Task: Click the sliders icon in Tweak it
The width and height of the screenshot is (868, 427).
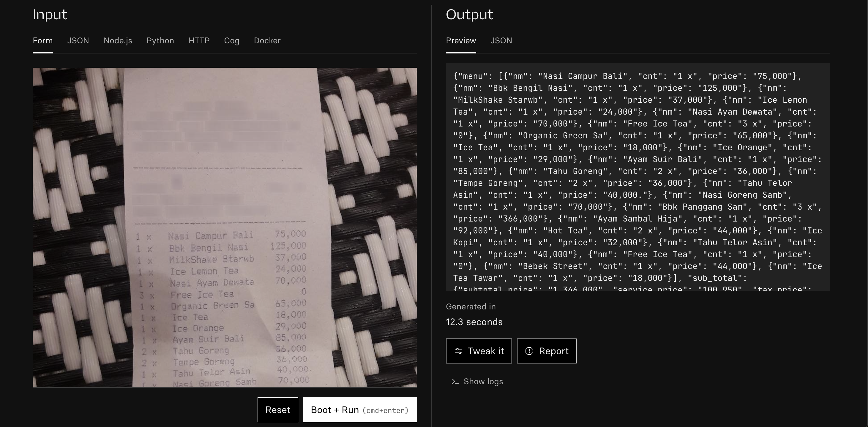Action: coord(458,351)
